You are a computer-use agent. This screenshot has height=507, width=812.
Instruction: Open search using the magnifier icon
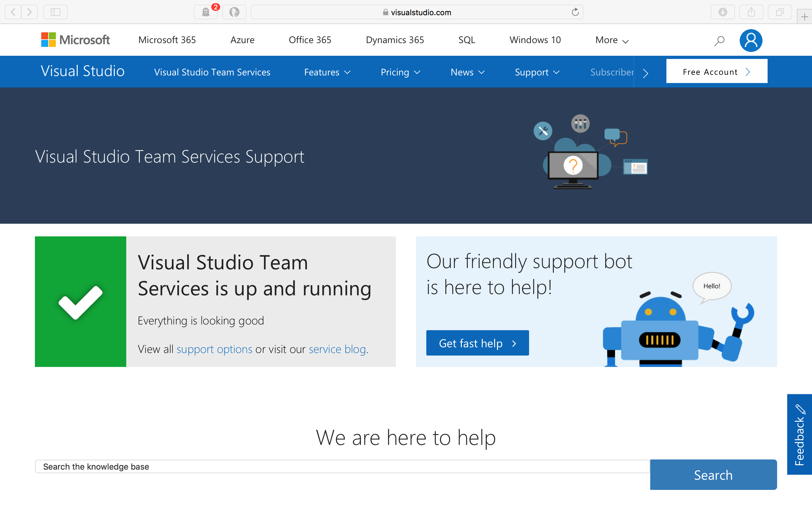[x=719, y=40]
